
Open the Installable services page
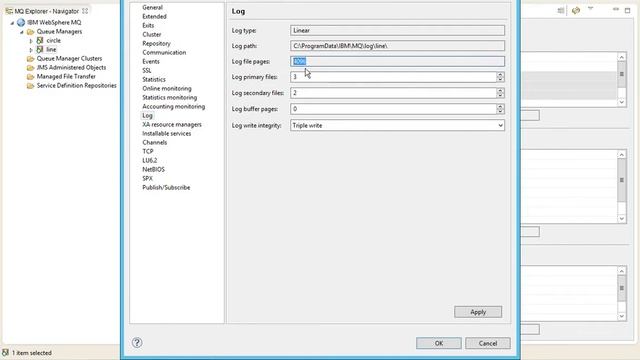167,133
